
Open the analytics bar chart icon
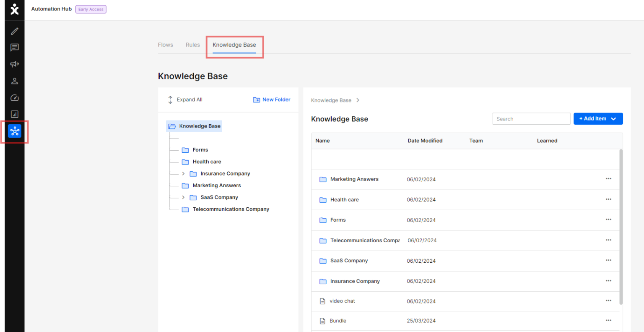tap(14, 114)
